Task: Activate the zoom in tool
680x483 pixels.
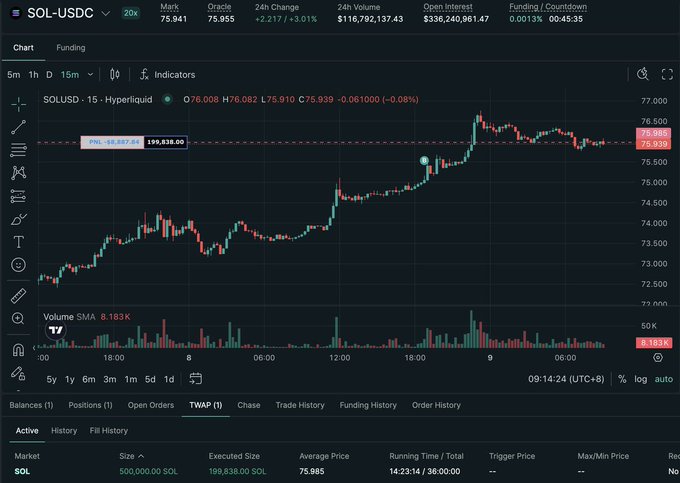Action: coord(18,319)
